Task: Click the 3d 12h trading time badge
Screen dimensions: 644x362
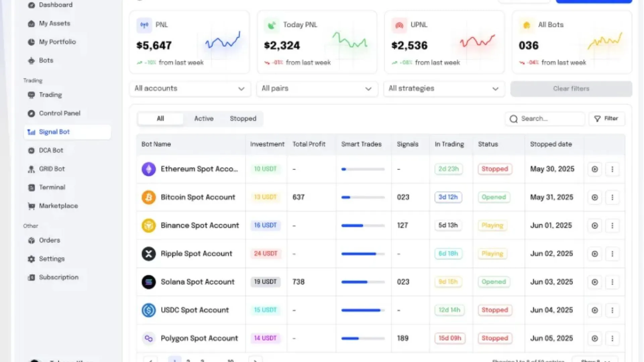Action: (448, 197)
